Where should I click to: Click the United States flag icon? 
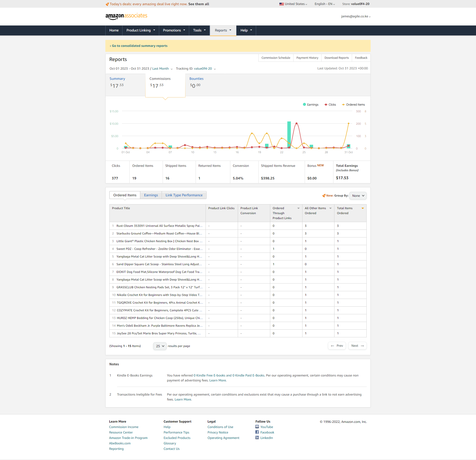[281, 4]
